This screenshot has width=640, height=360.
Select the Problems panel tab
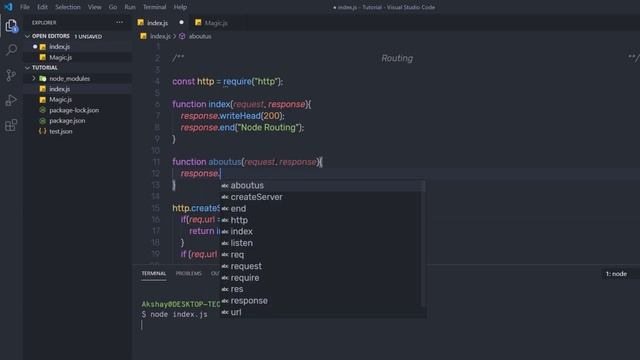[189, 273]
